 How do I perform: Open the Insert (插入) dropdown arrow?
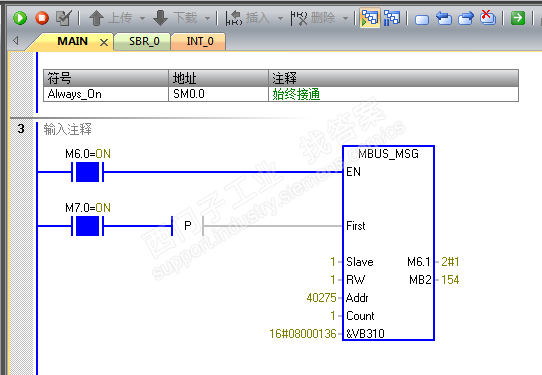point(280,18)
